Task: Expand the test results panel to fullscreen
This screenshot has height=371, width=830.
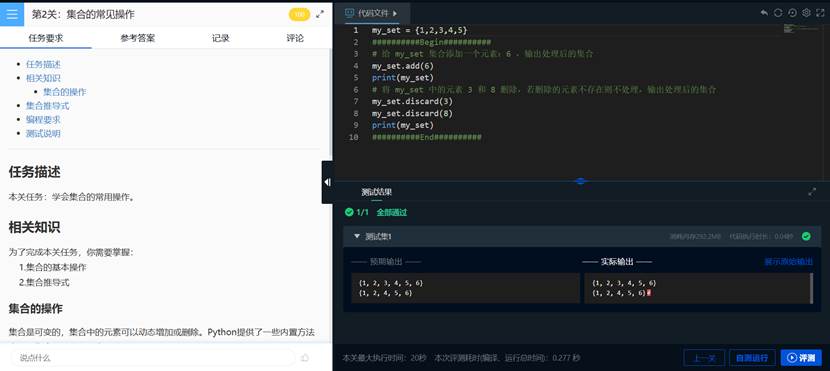Action: [x=812, y=192]
